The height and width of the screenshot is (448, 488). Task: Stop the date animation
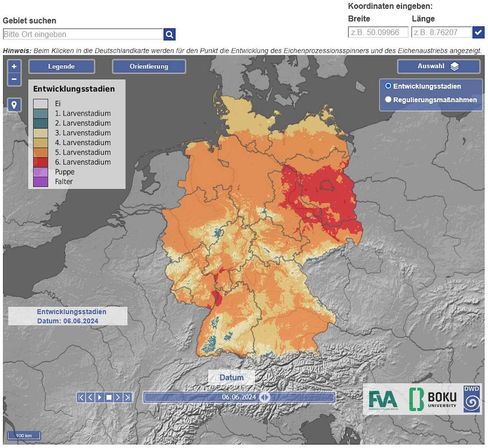[109, 397]
